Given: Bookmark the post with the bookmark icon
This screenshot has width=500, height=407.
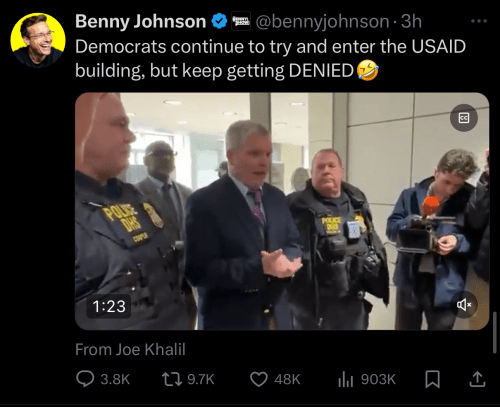Looking at the screenshot, I should (x=432, y=379).
